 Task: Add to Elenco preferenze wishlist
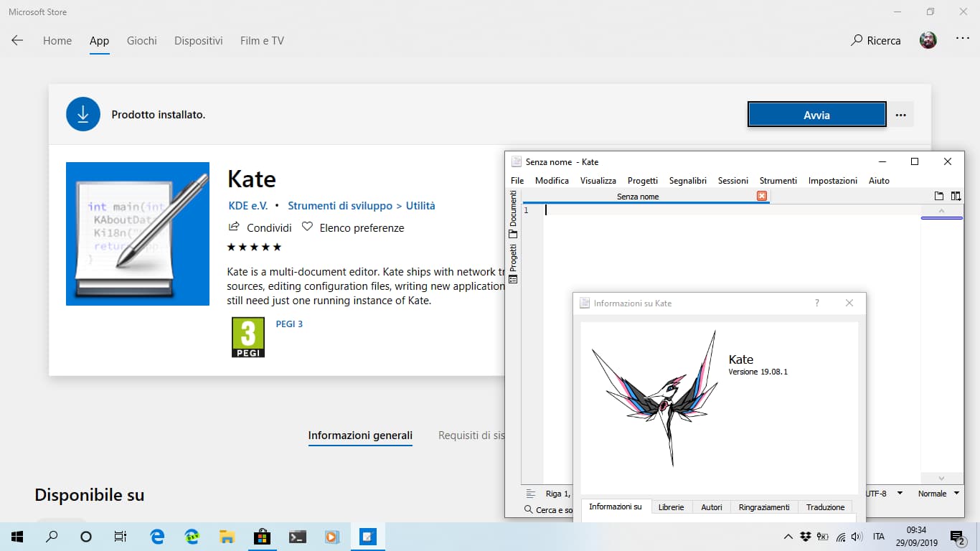click(x=353, y=227)
